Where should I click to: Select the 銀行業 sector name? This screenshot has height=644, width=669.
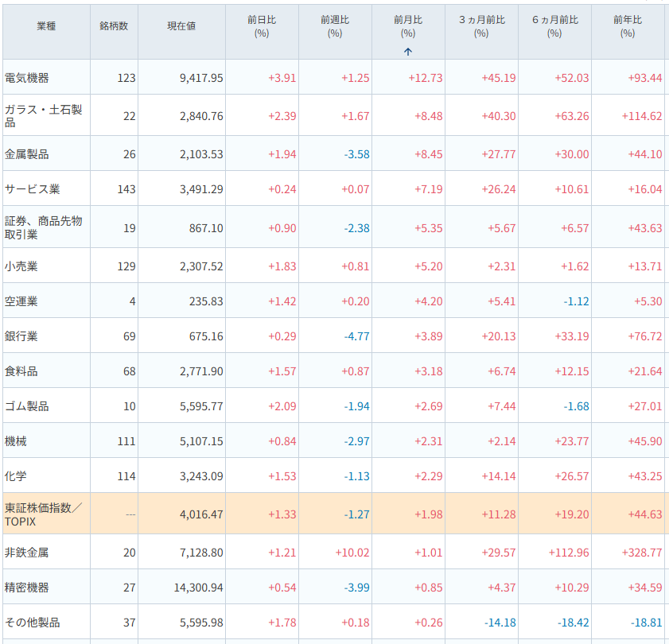coord(21,336)
